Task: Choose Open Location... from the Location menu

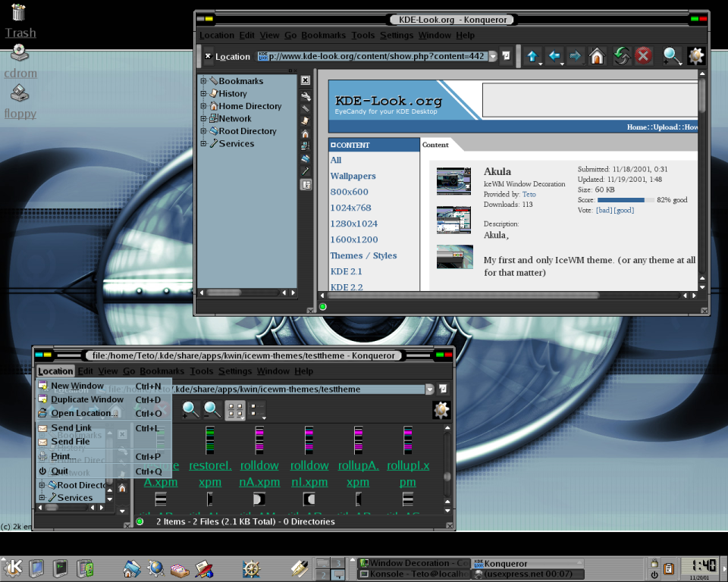Action: (x=105, y=413)
